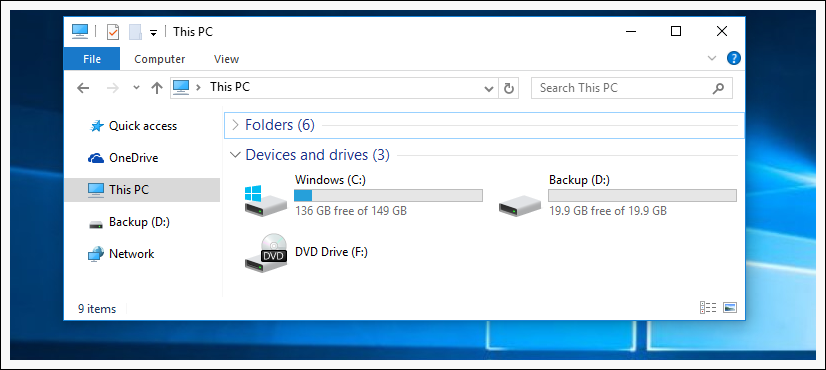Click the Search This PC field
Viewport: 826px width, 370px height.
point(632,88)
